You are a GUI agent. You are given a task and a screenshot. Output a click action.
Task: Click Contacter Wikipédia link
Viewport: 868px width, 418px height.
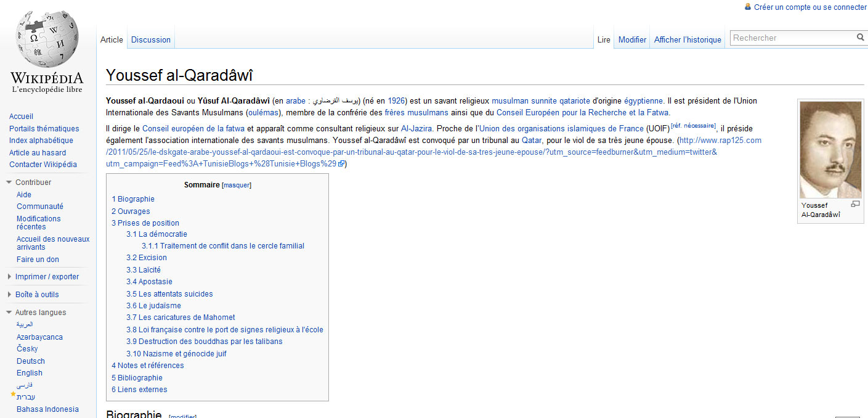pyautogui.click(x=43, y=165)
